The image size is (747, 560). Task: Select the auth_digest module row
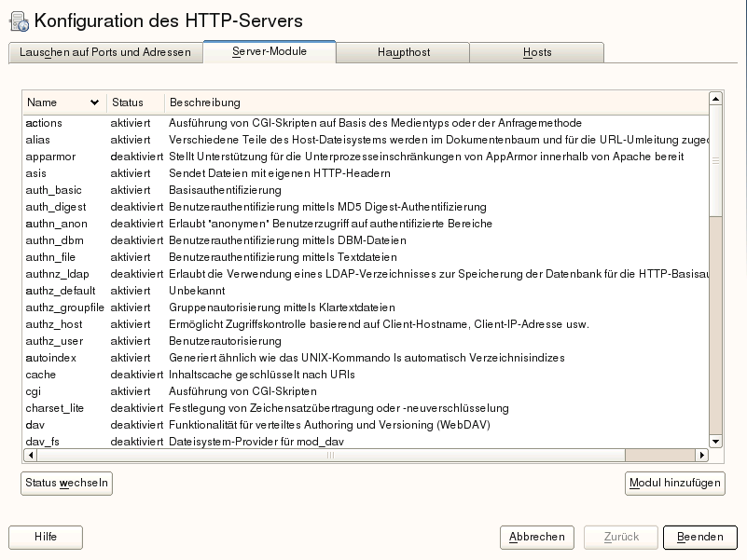[60, 207]
